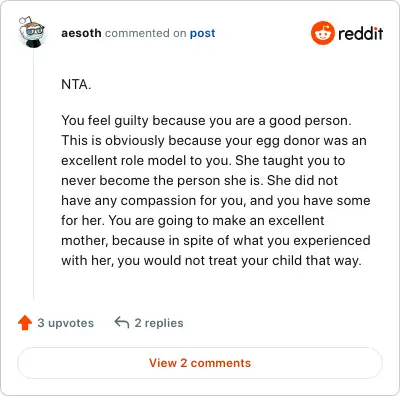400x396 pixels.
Task: Click the reply arrow icon
Action: [x=122, y=322]
